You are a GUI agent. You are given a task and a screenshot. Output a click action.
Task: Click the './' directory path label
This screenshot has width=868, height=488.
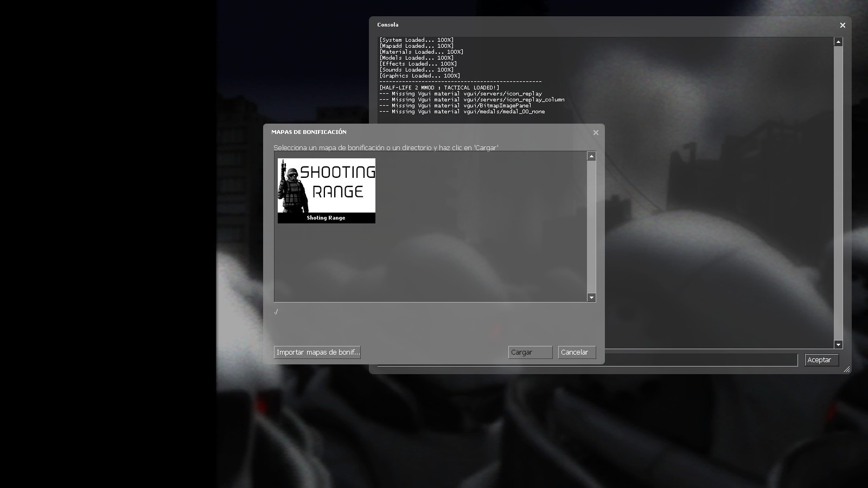pyautogui.click(x=277, y=312)
